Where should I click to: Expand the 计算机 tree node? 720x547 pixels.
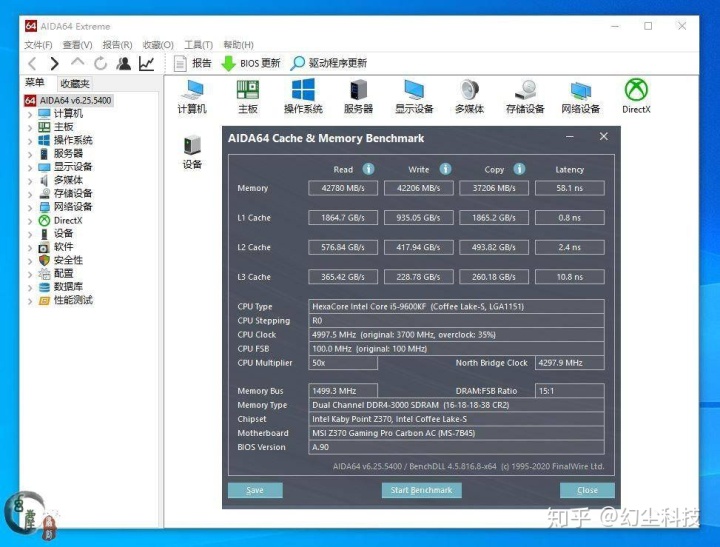tap(30, 114)
